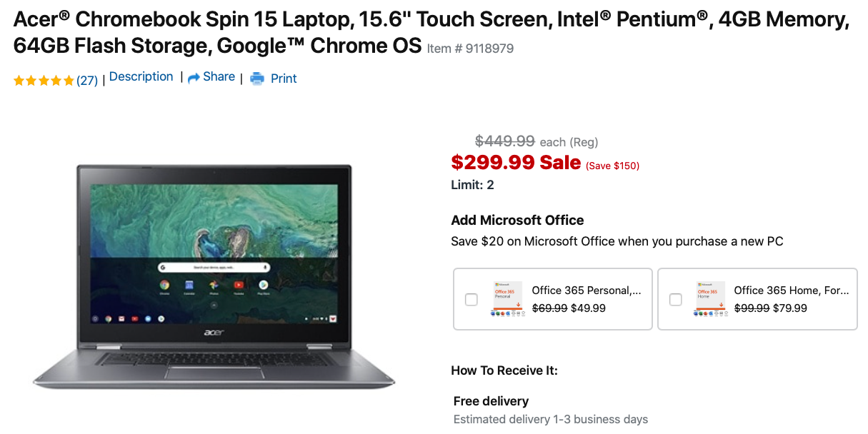Open the product Description
This screenshot has height=434, width=868.
point(141,76)
